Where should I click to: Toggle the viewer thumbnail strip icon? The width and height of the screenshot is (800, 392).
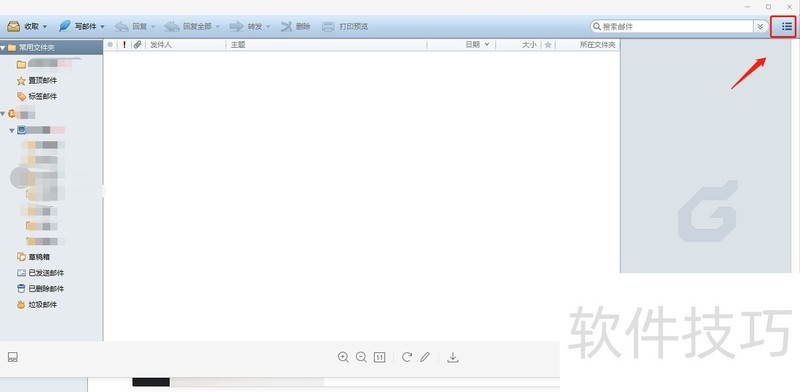[x=13, y=357]
